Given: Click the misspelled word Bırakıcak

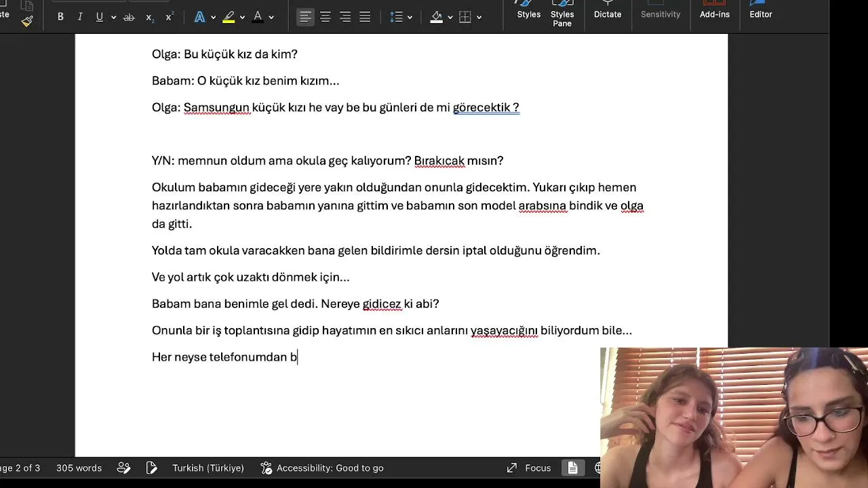Looking at the screenshot, I should [439, 161].
